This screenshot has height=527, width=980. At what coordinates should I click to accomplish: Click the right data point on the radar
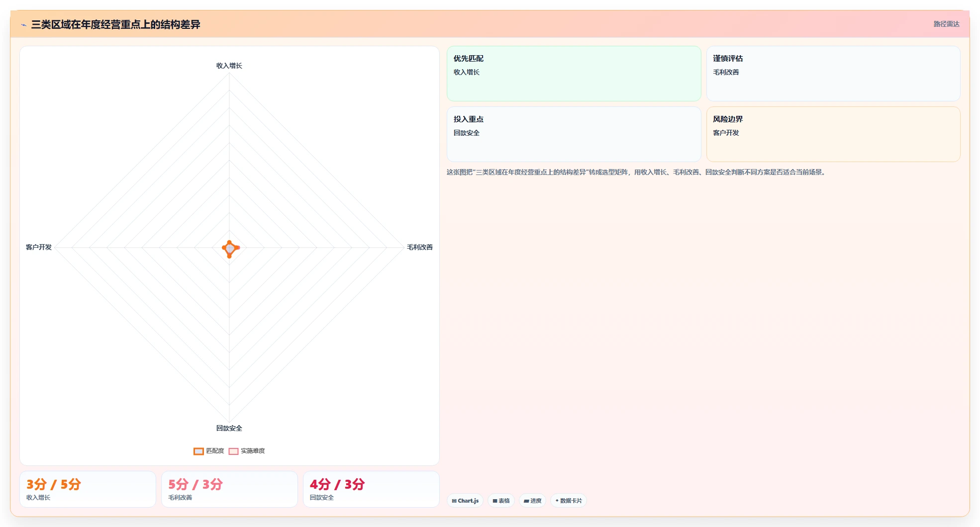pyautogui.click(x=238, y=248)
